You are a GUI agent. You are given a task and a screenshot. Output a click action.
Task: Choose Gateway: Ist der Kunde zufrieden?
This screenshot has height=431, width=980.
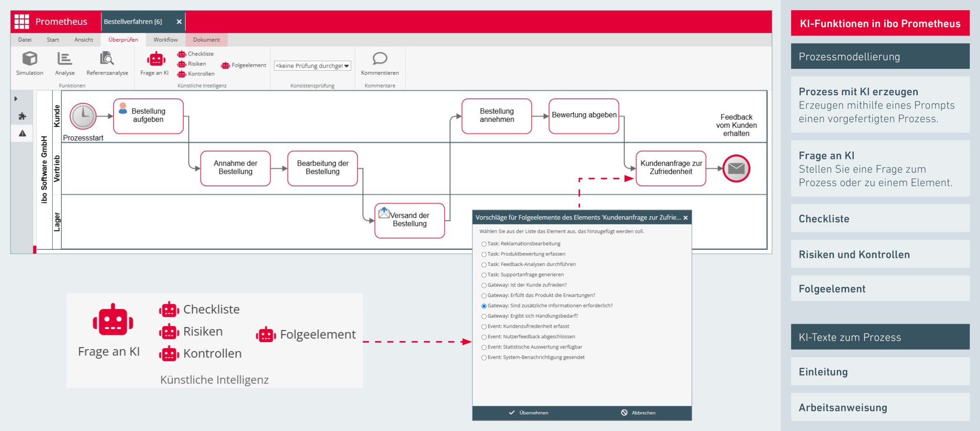coord(484,286)
